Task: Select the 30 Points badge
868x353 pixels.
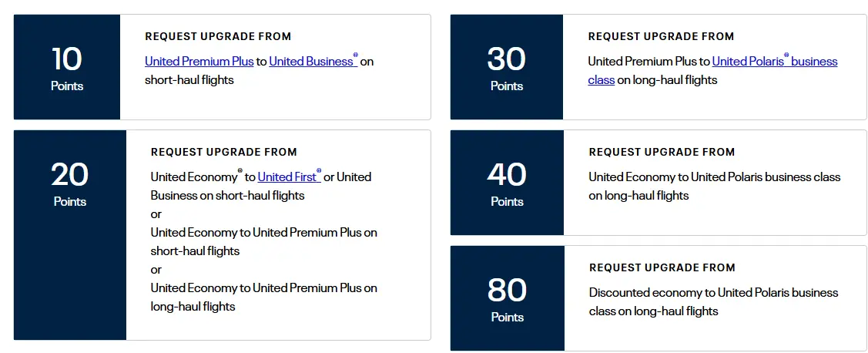Action: (507, 67)
